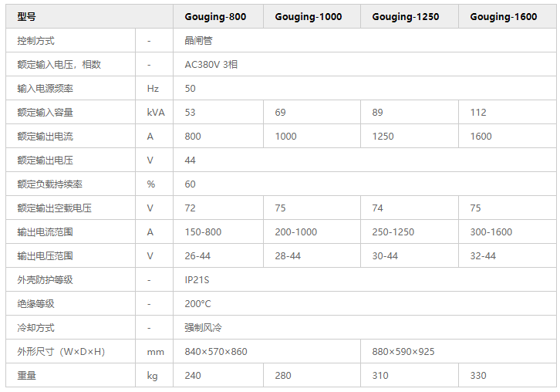Viewport: 560px width, 392px height.
Task: Select the 32-44 voltage range cell
Action: pos(483,256)
